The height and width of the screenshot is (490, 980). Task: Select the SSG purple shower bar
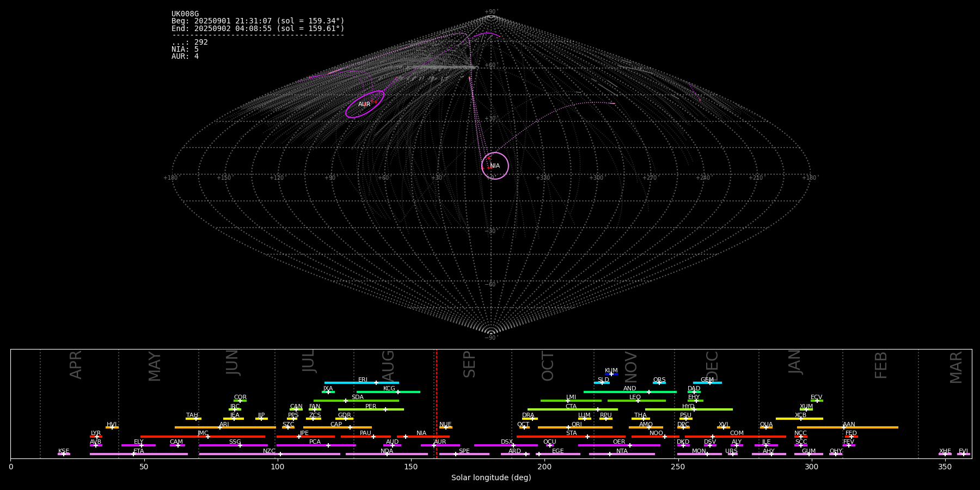point(233,445)
